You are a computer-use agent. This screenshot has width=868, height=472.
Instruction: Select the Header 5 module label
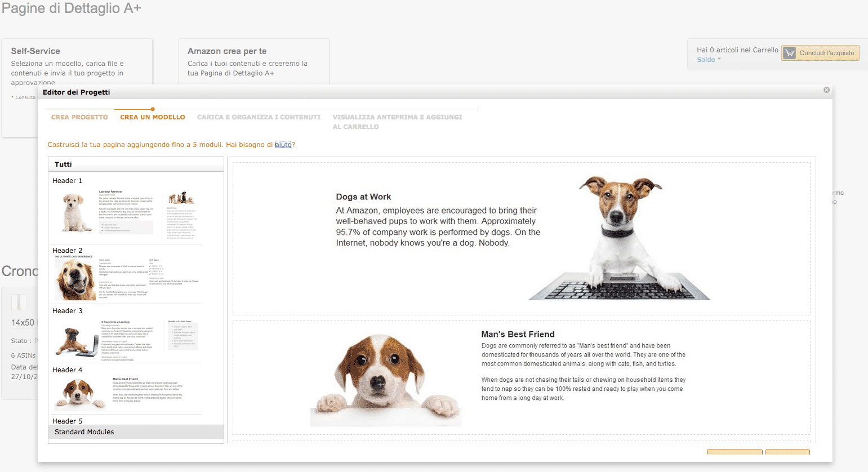click(x=68, y=421)
